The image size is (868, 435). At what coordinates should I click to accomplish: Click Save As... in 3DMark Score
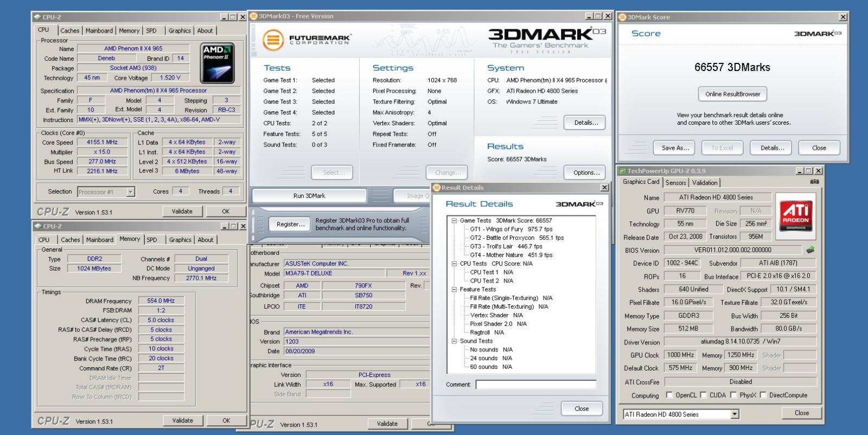675,148
